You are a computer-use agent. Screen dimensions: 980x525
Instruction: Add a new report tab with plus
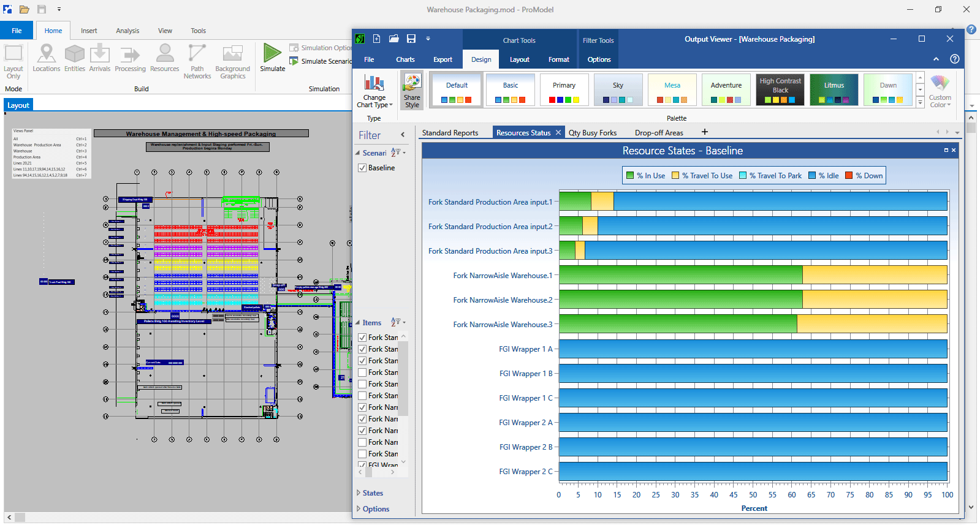(705, 132)
